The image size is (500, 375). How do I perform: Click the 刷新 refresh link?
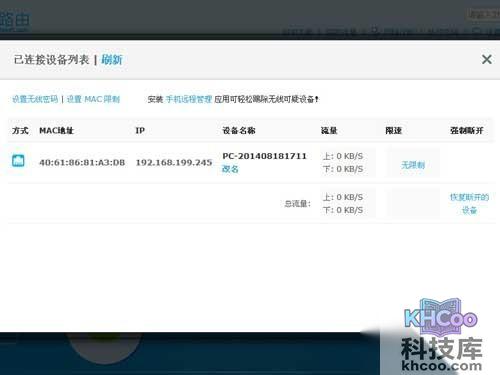coord(112,60)
